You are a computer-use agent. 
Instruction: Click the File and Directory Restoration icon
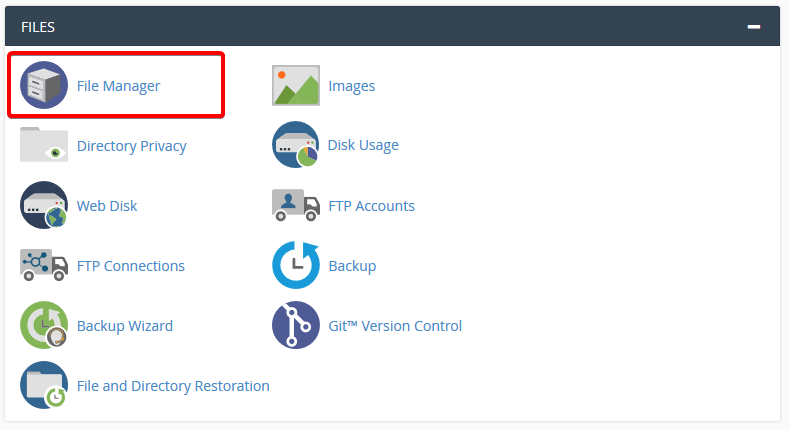point(44,386)
